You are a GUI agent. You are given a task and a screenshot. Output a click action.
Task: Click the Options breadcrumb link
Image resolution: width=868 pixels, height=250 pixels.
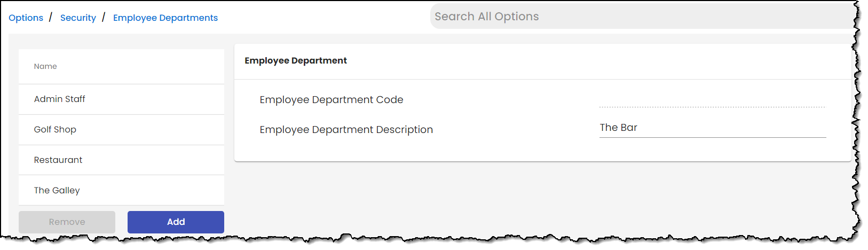26,18
